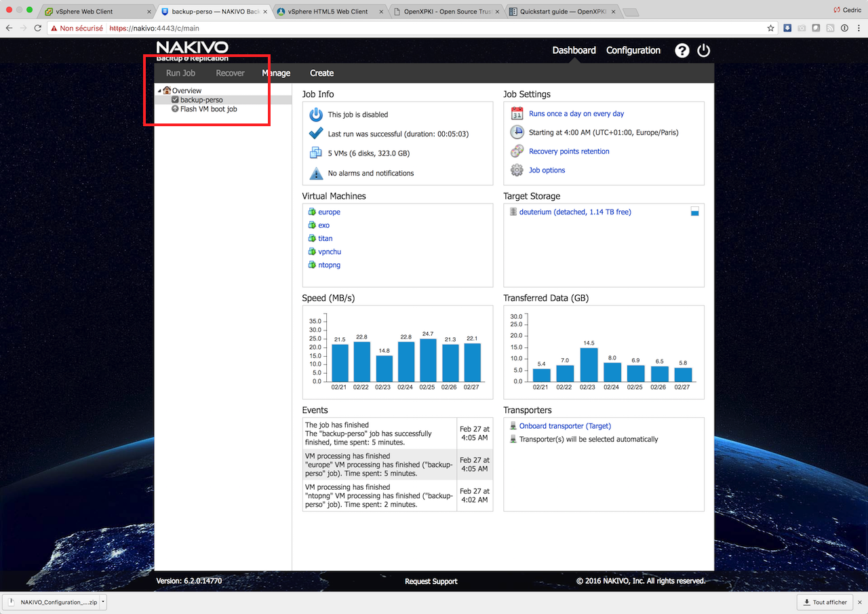Click the job disabled power status icon
Viewport: 868px width, 614px height.
click(316, 115)
